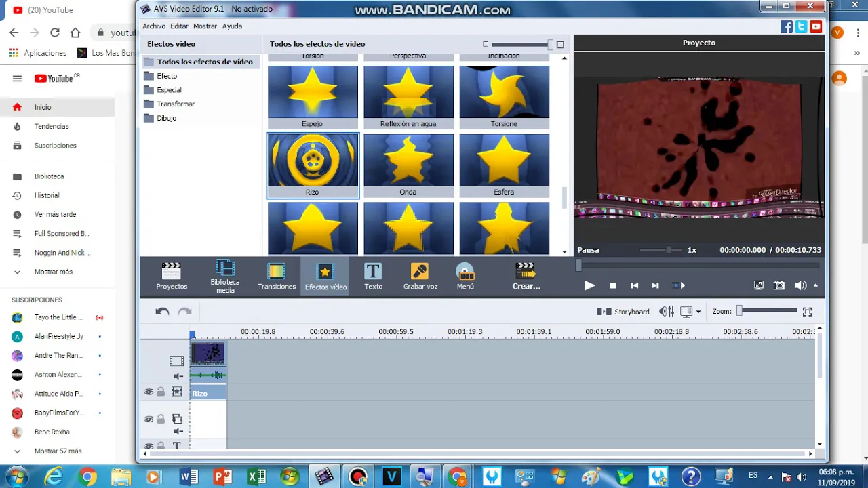Switch timeline to Storyboard view
This screenshot has height=488, width=868.
click(623, 312)
